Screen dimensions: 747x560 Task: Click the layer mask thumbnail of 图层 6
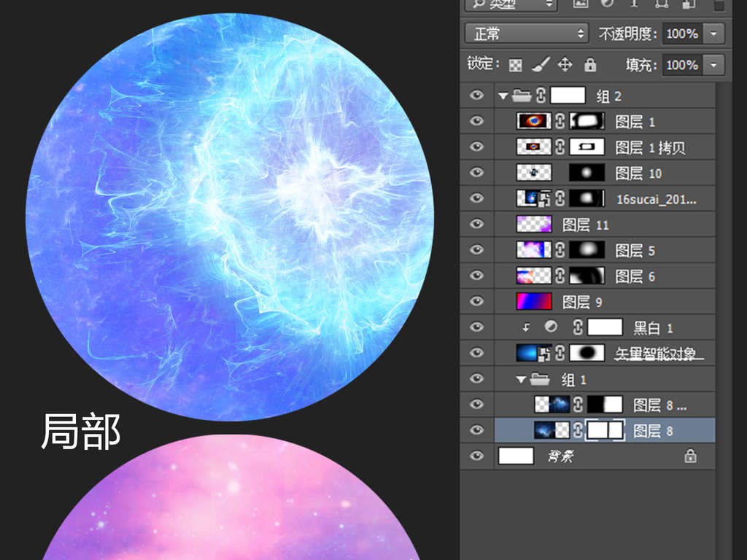(587, 276)
